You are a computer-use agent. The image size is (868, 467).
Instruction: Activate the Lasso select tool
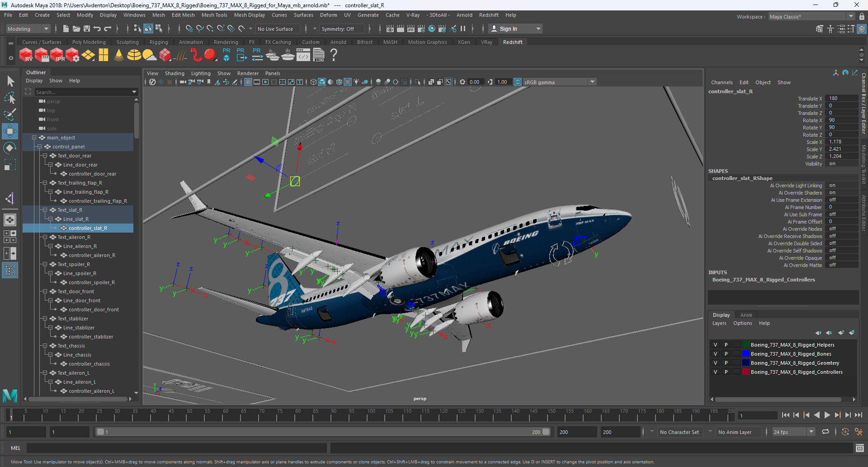10,98
